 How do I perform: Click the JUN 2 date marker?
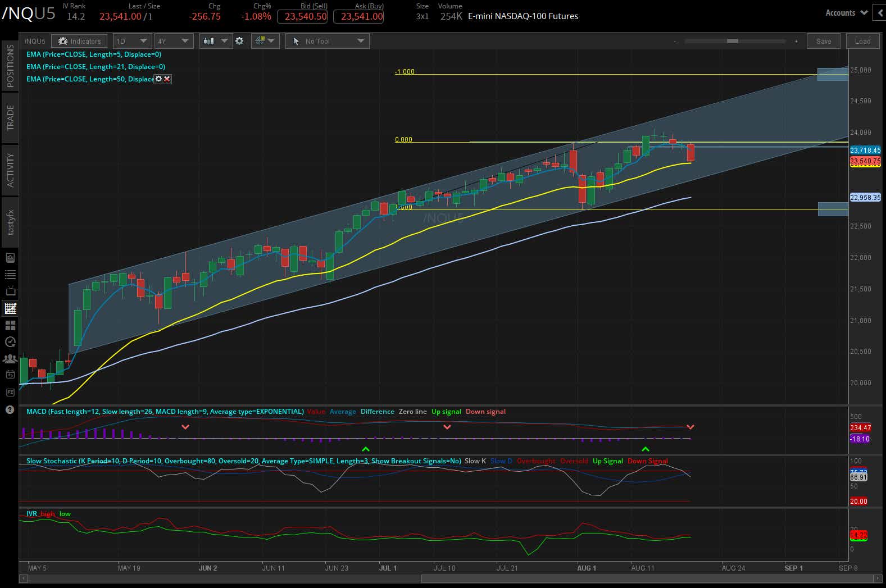(x=208, y=568)
